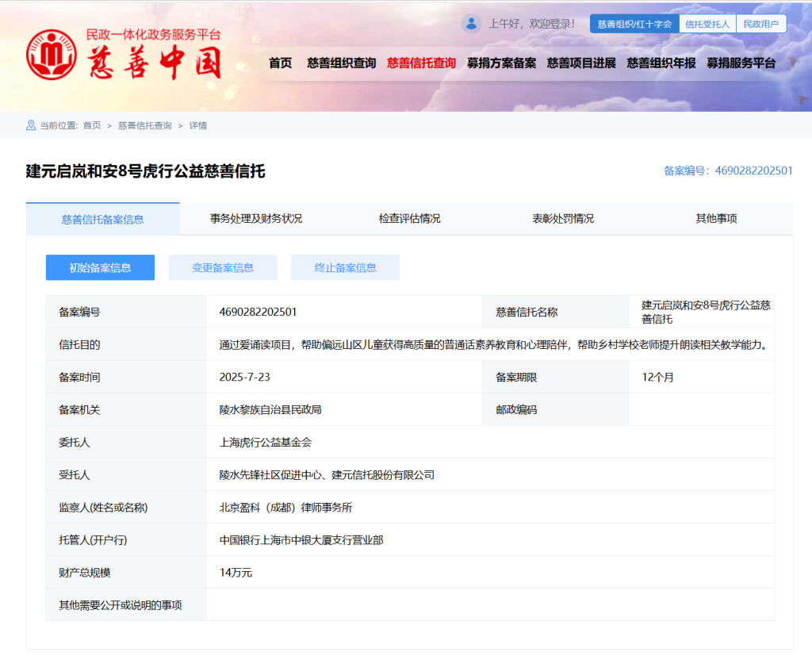The height and width of the screenshot is (656, 812).
Task: Click the user avatar icon
Action: pos(471,23)
